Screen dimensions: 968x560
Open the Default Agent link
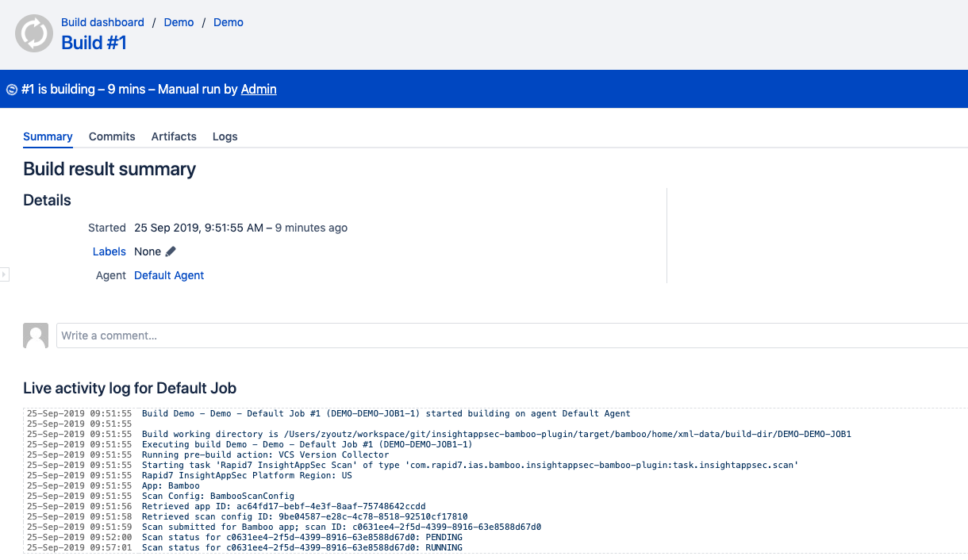point(169,275)
